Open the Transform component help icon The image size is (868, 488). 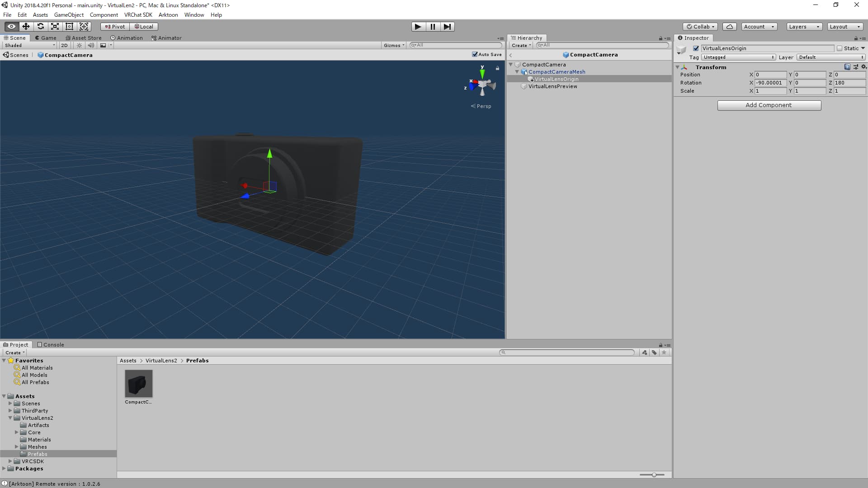[x=847, y=67]
